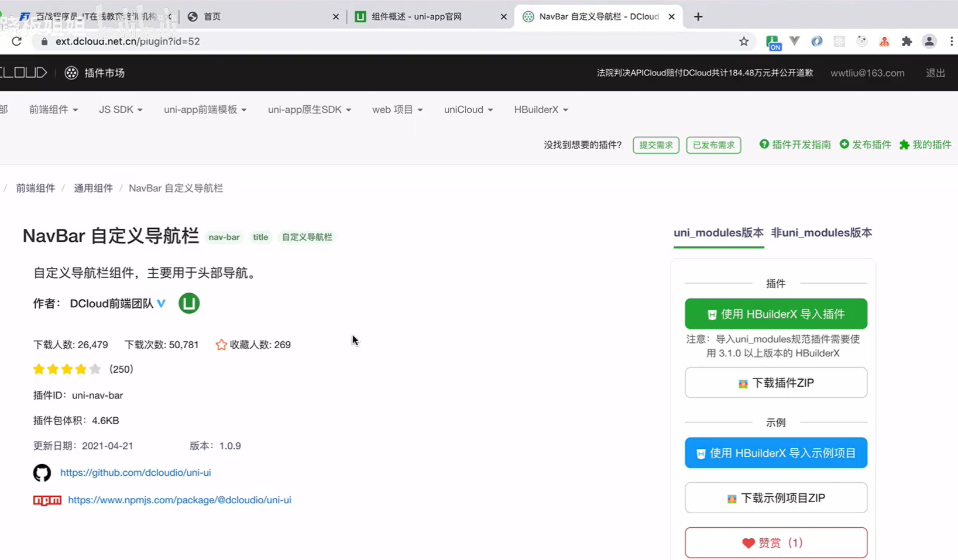Screen dimensions: 958x560
Task: Expand the uni-app原生SDK dropdown
Action: click(310, 109)
